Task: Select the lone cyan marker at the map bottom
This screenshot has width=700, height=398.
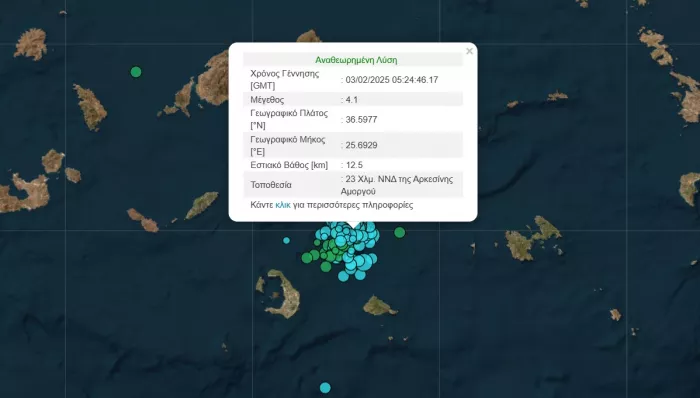Action: click(x=325, y=388)
